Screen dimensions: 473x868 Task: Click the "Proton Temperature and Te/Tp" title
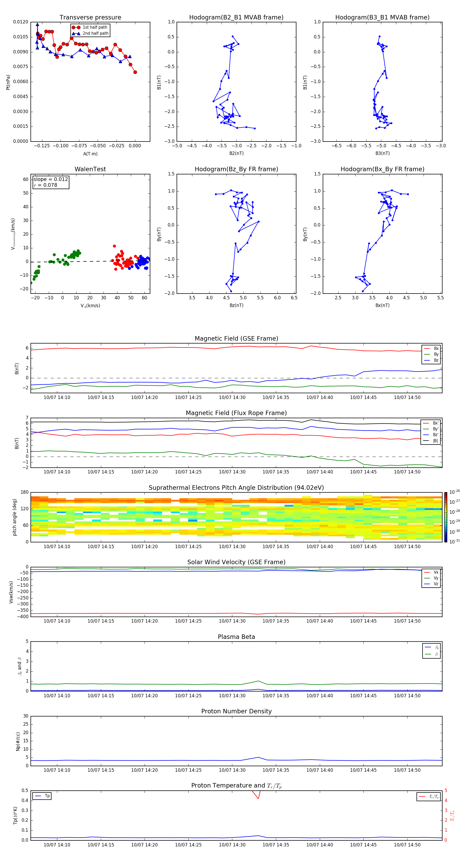[x=236, y=786]
